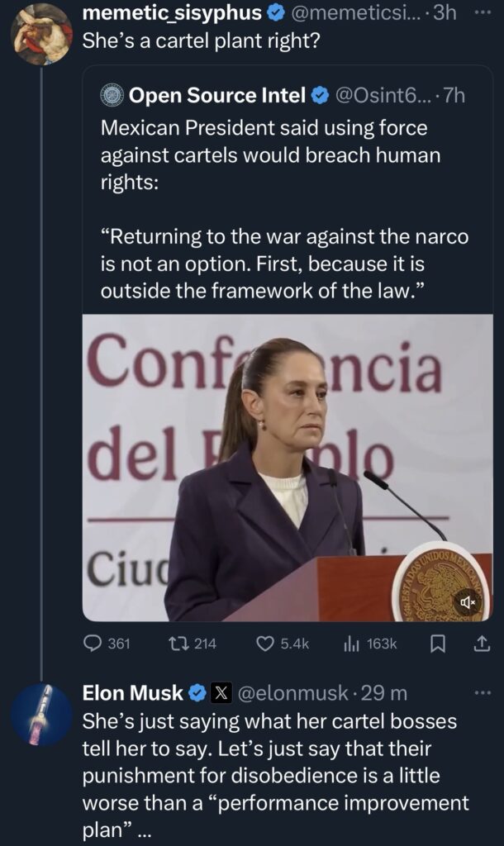504x846 pixels.
Task: Open Open Source Intel quoted account name
Action: [x=216, y=96]
